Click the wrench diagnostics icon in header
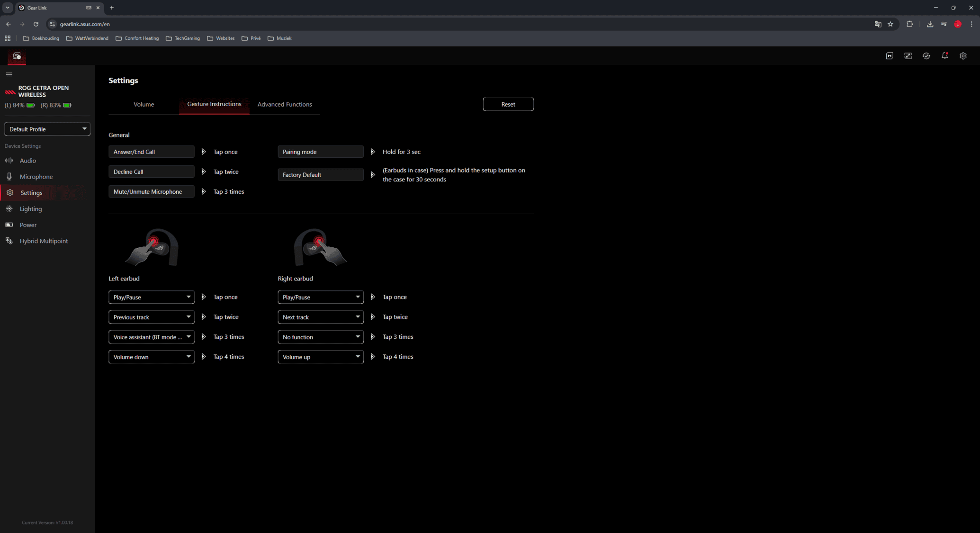Viewport: 980px width, 533px height. pyautogui.click(x=908, y=56)
